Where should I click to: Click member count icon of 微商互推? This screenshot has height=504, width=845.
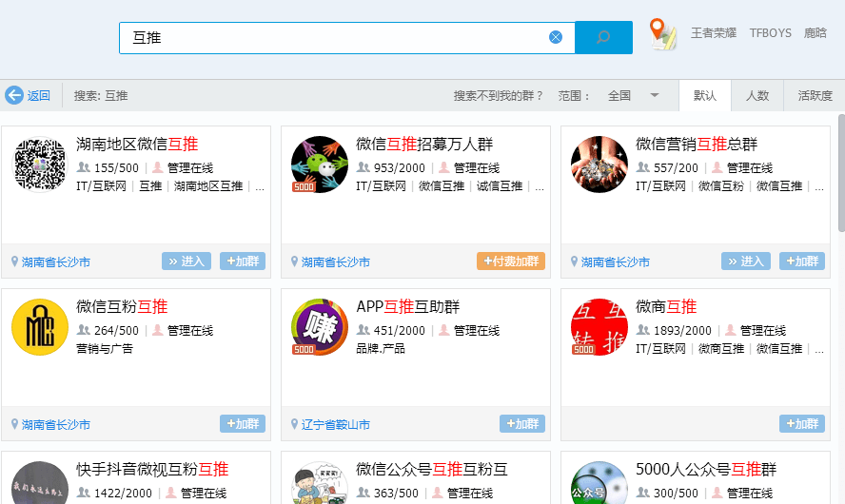pyautogui.click(x=643, y=330)
